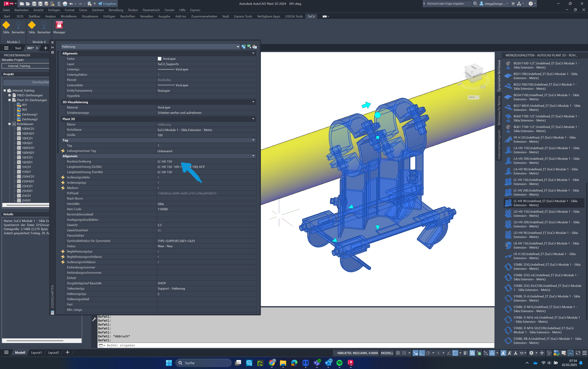Open Google Chrome from the Windows taskbar

coord(272,363)
